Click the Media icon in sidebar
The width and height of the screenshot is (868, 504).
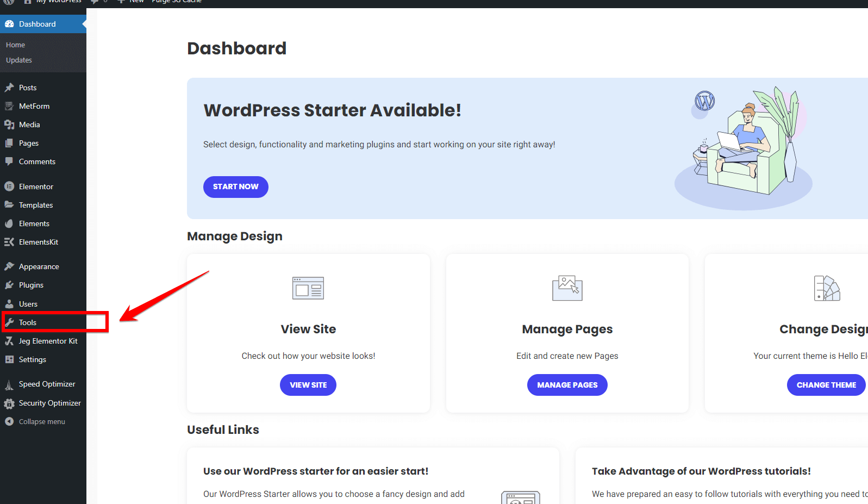(9, 125)
